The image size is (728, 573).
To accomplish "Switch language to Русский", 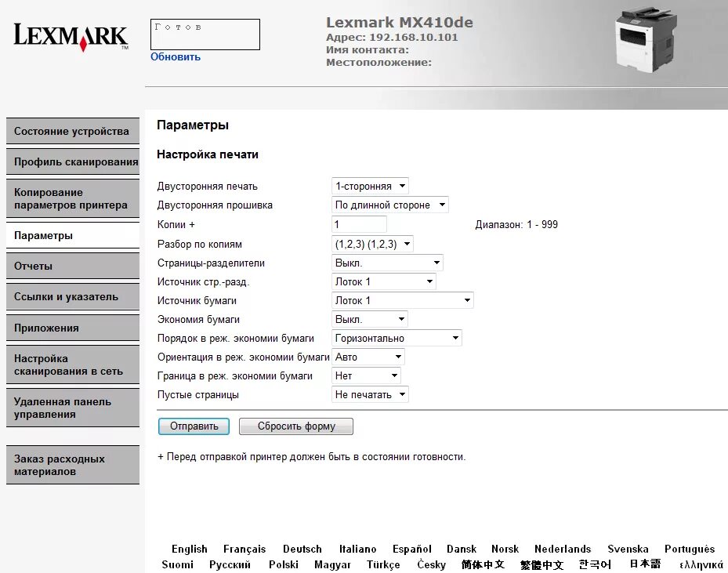I will 230,564.
